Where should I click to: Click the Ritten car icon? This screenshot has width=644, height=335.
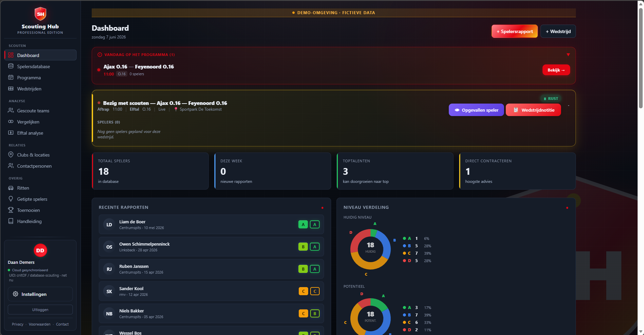pos(11,188)
